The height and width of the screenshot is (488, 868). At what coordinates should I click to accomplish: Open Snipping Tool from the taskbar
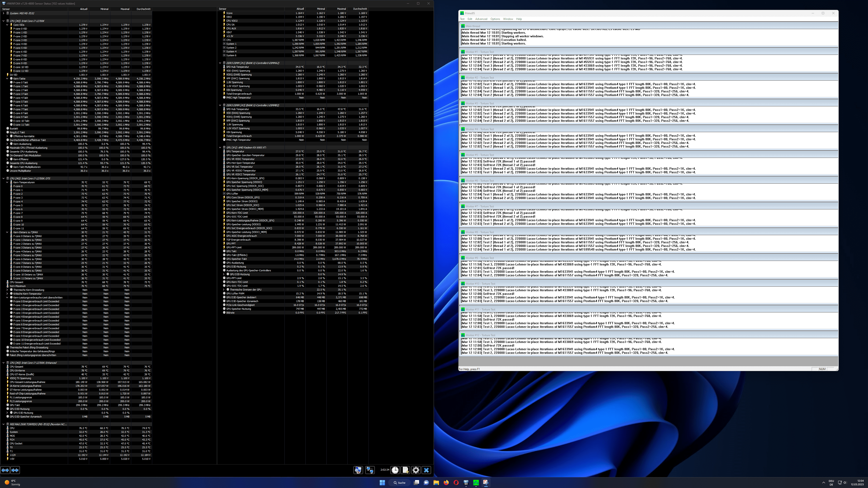point(486,483)
